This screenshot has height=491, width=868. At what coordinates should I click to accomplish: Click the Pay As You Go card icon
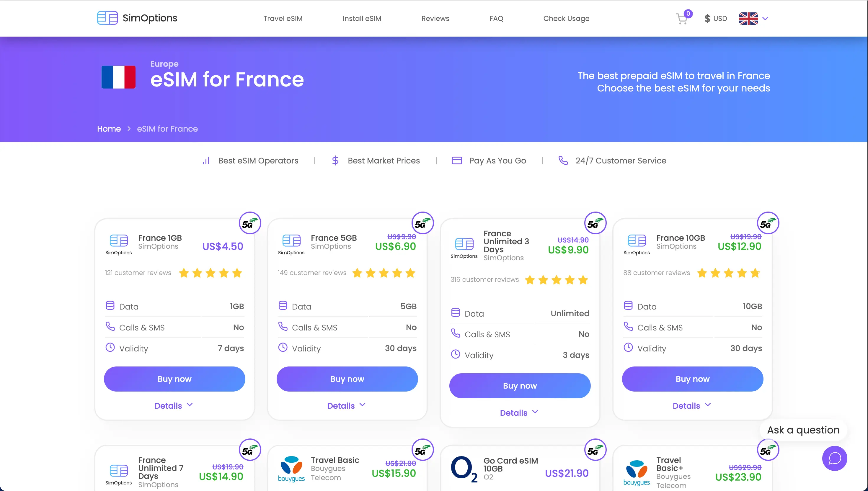coord(457,161)
